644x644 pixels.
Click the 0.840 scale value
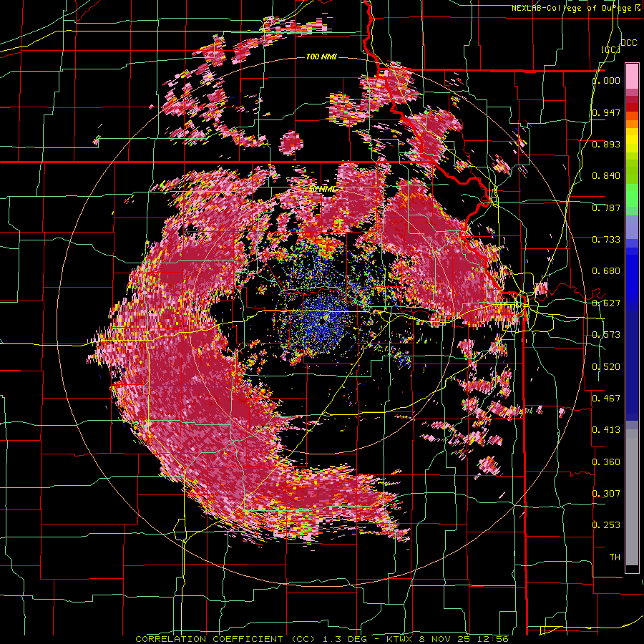(606, 176)
